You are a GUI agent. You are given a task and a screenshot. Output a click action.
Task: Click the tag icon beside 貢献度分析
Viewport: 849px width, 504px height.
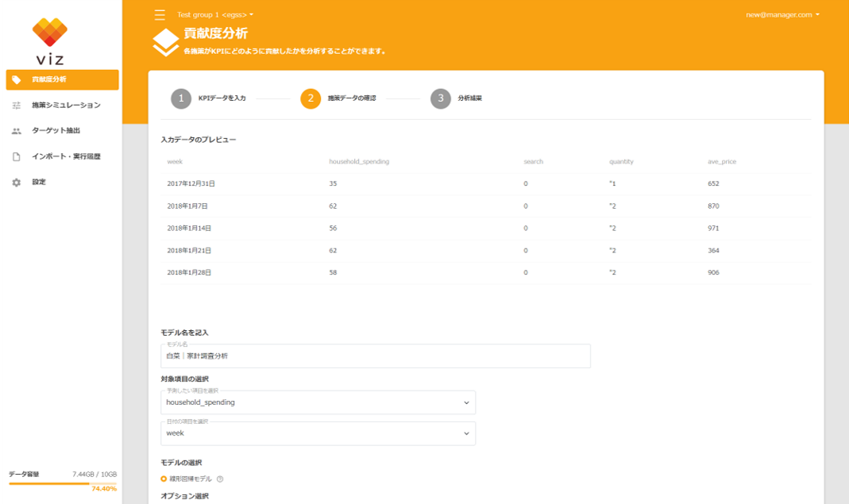[16, 79]
